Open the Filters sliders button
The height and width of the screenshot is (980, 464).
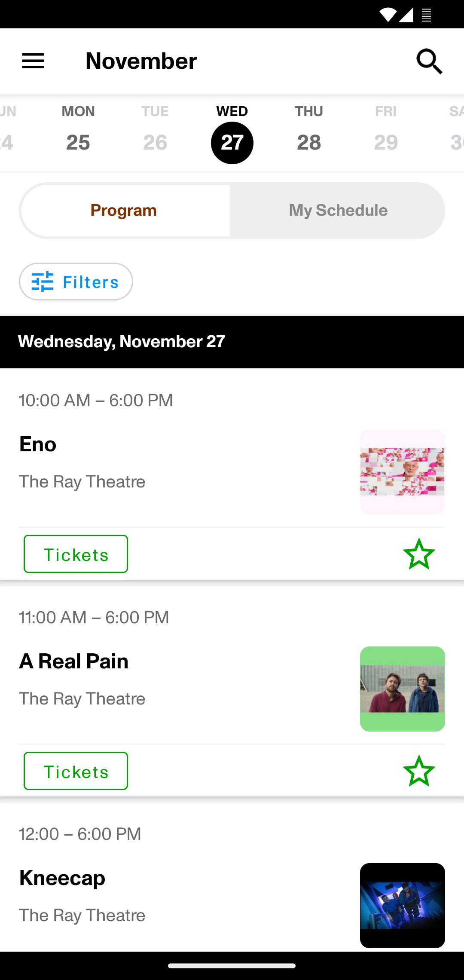pos(76,282)
